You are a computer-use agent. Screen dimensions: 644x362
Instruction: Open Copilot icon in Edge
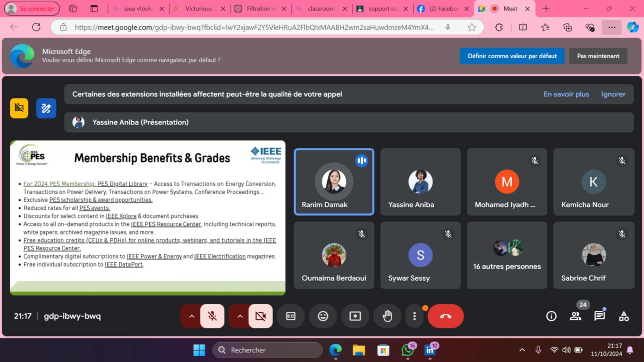[633, 27]
